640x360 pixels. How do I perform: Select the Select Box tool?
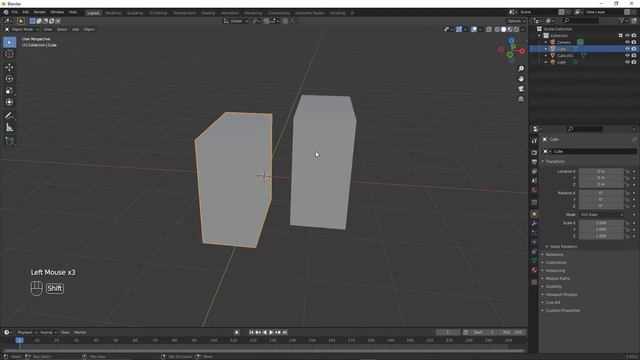(9, 42)
